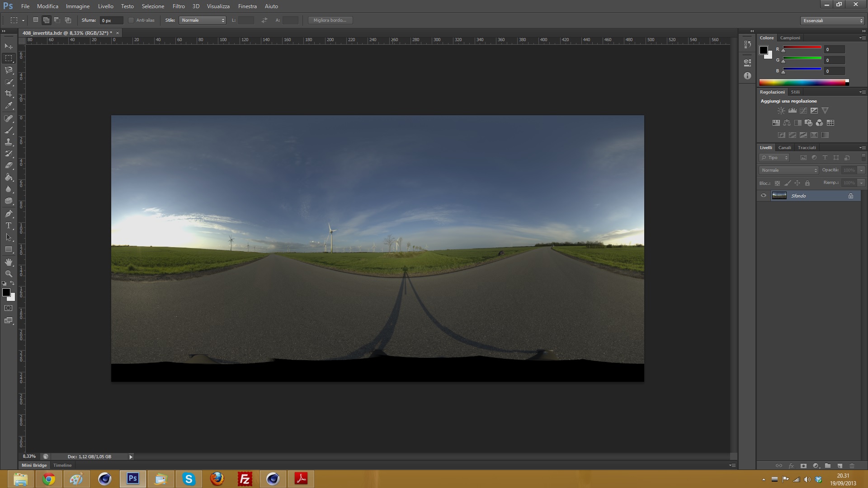Select the Zoom tool
The width and height of the screenshot is (868, 488).
[9, 274]
